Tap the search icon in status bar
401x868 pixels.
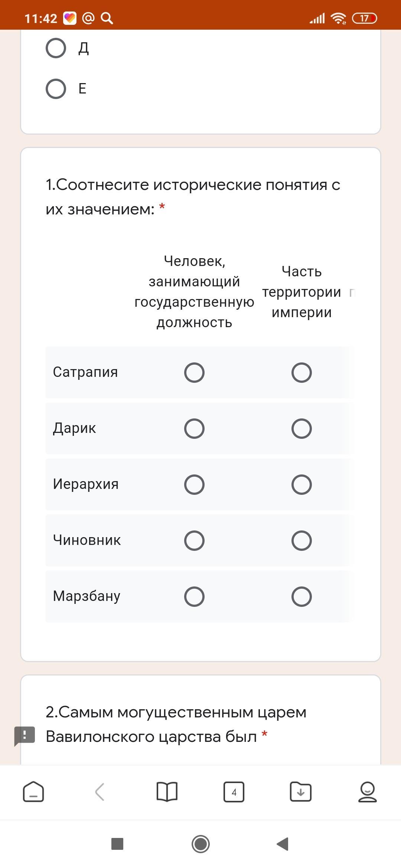[107, 18]
